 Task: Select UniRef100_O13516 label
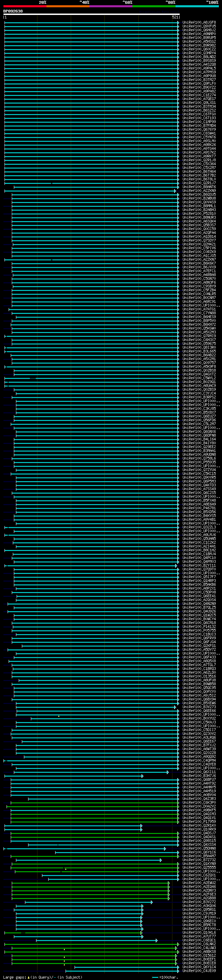coord(199,677)
